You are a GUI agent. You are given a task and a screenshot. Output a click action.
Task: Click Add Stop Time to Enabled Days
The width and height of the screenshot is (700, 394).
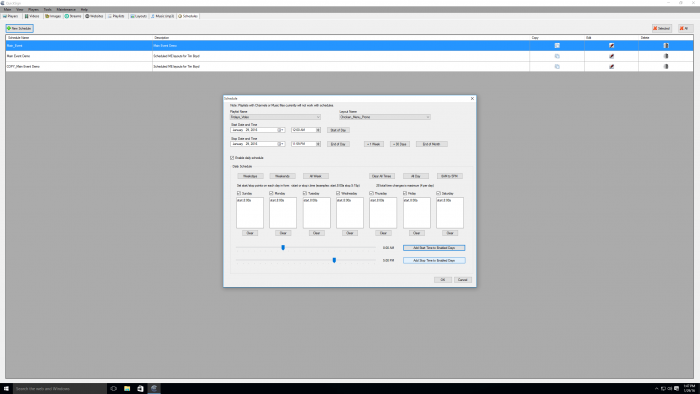(434, 260)
